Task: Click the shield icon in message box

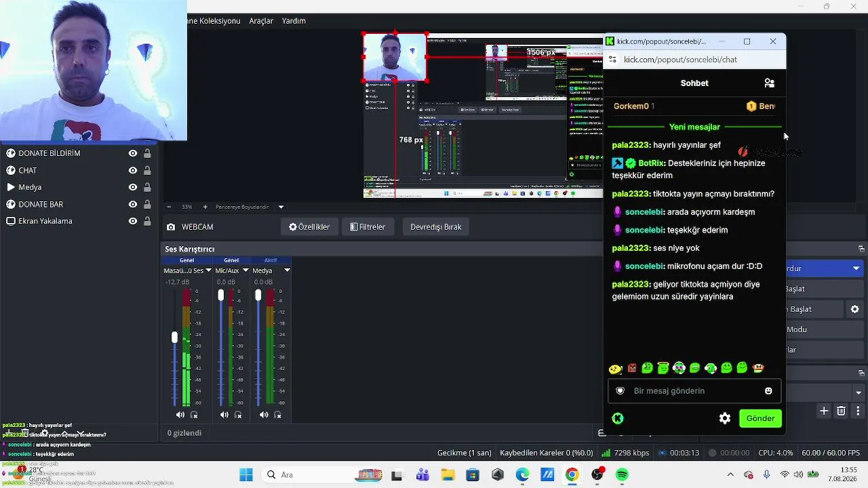Action: pyautogui.click(x=620, y=391)
